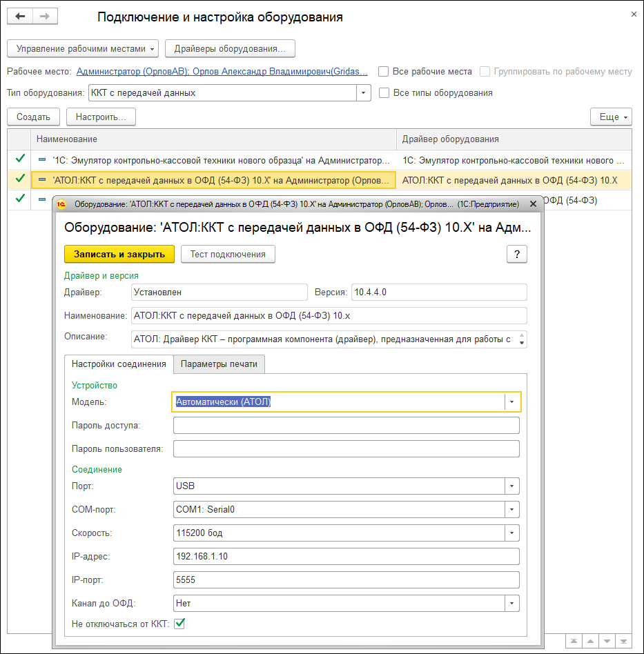
Task: Click the blue dash icon of the 1С Эмулятор row
Action: (42, 160)
